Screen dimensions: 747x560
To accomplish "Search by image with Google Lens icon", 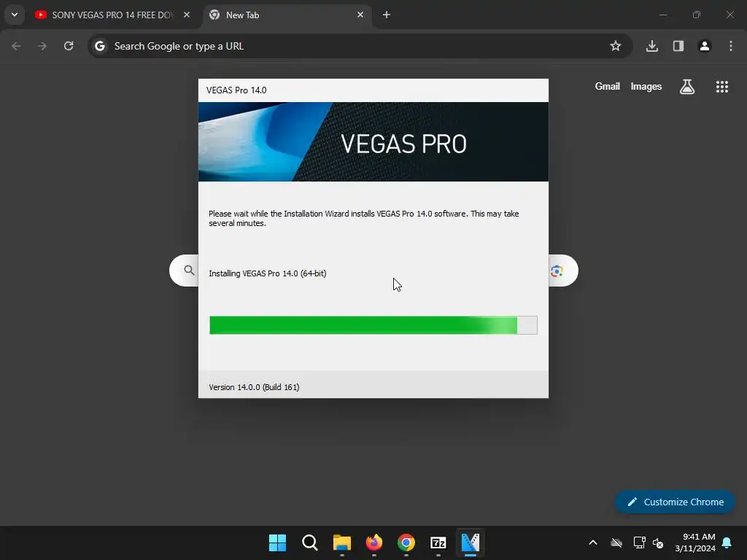I will tap(557, 271).
